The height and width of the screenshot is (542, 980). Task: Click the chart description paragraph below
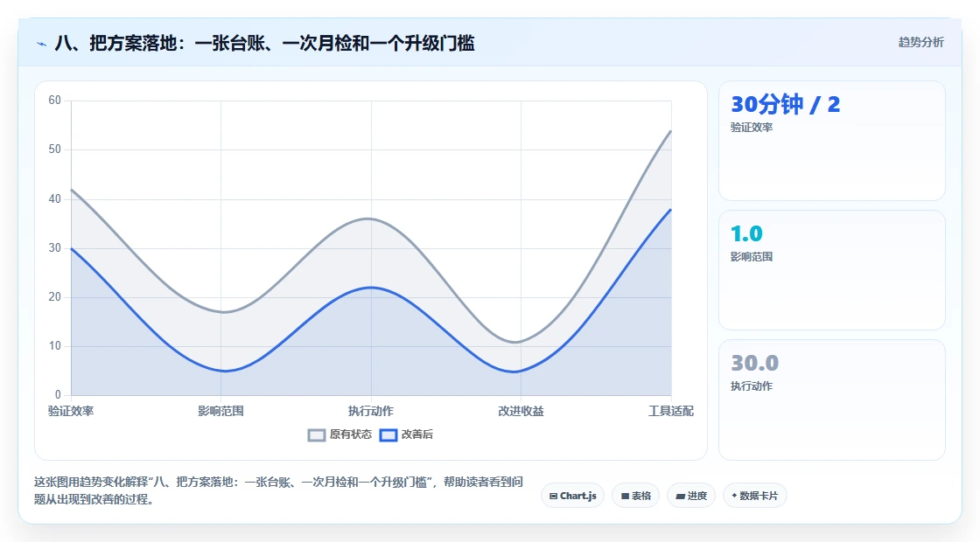point(278,490)
